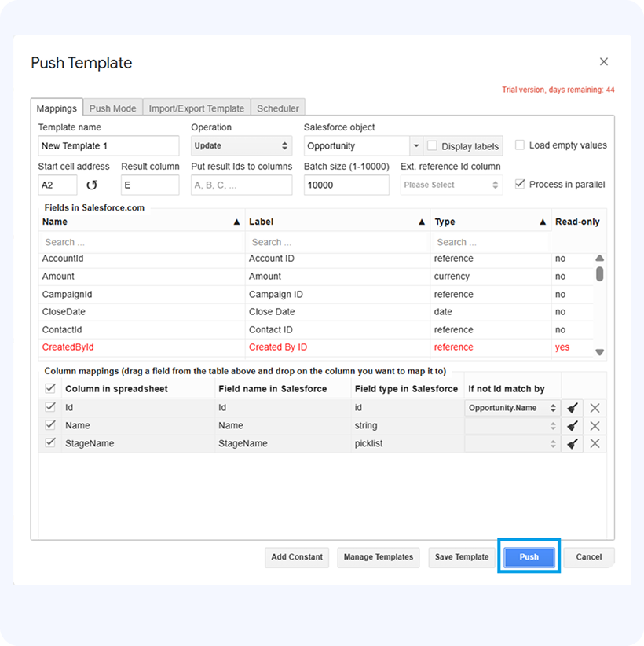Click the brush icon in the Name row
The height and width of the screenshot is (646, 644).
(573, 426)
